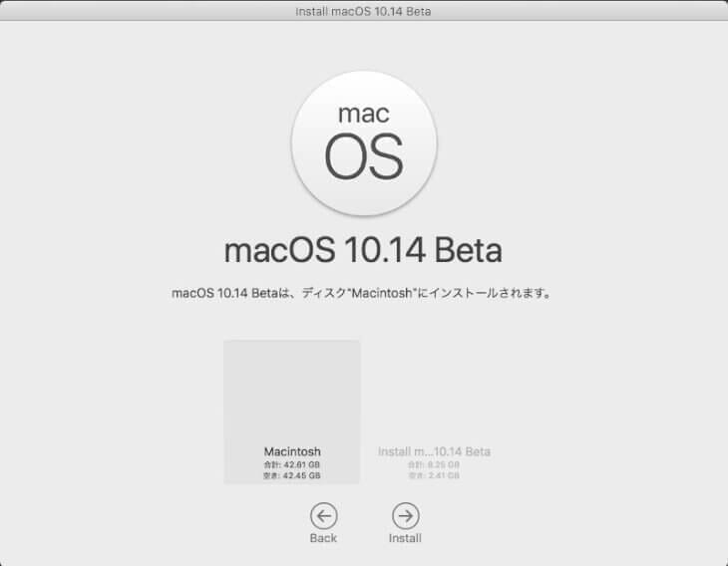Click the Macintosh disk name
728x566 pixels.
292,451
